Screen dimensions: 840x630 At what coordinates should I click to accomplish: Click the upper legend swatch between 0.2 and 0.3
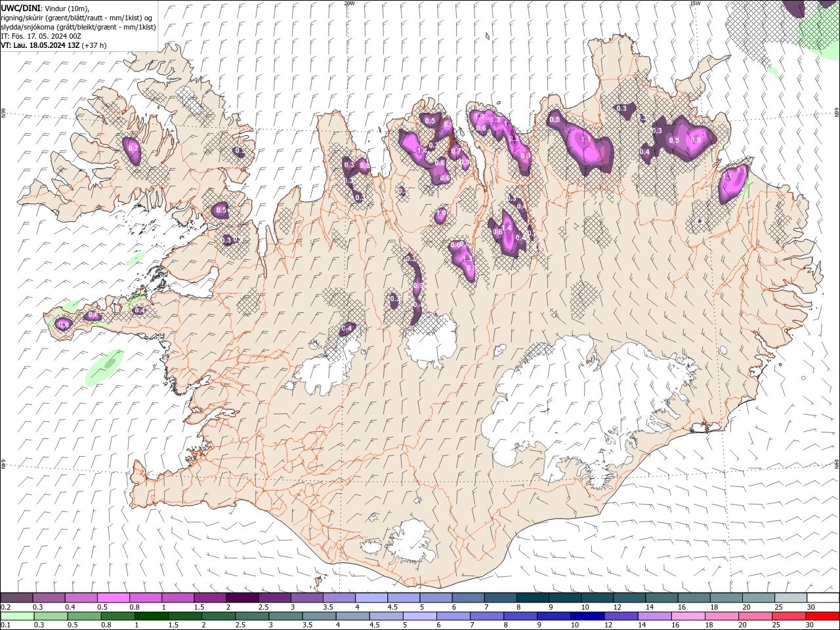16,597
